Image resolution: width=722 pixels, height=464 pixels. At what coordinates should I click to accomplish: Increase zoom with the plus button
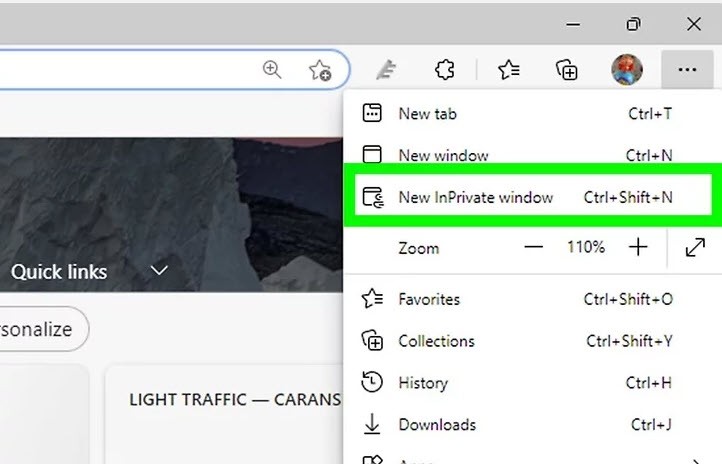tap(638, 248)
